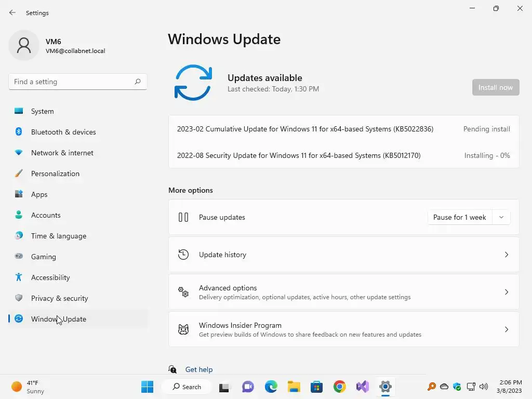Click the OneDrive cloud tray icon

pyautogui.click(x=444, y=387)
